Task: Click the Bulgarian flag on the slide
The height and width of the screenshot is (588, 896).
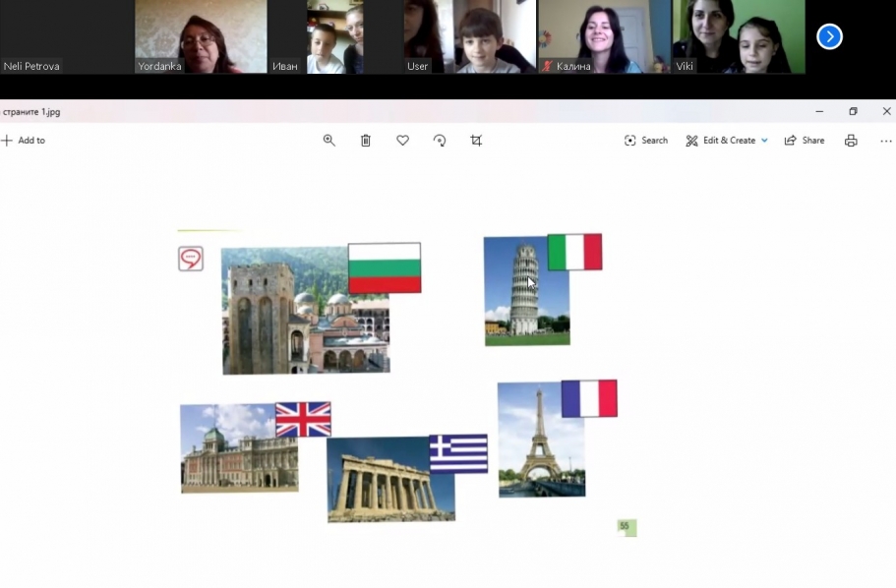Action: [x=385, y=267]
